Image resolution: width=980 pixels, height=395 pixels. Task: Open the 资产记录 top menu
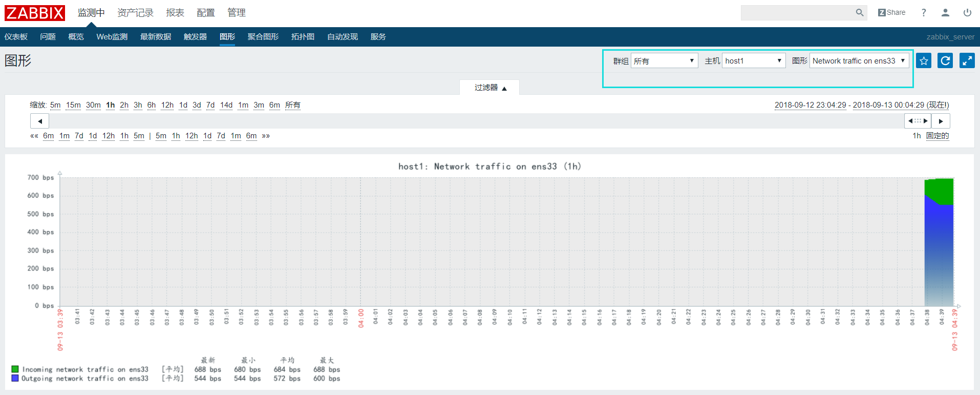[135, 13]
